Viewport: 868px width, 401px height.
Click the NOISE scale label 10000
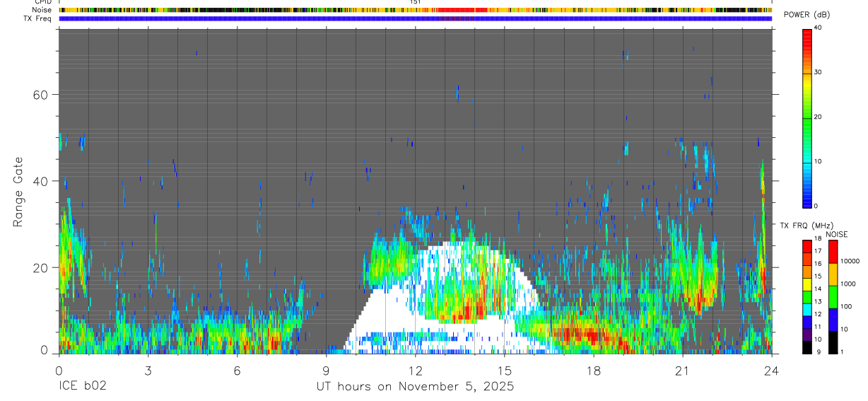coord(850,261)
